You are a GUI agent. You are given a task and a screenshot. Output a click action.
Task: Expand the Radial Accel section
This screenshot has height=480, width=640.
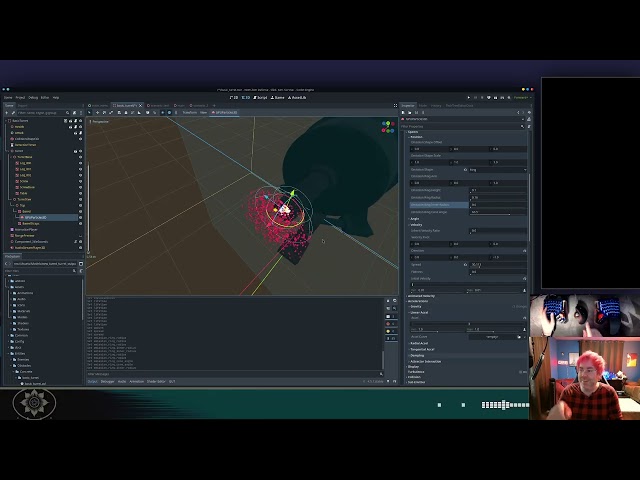(419, 343)
